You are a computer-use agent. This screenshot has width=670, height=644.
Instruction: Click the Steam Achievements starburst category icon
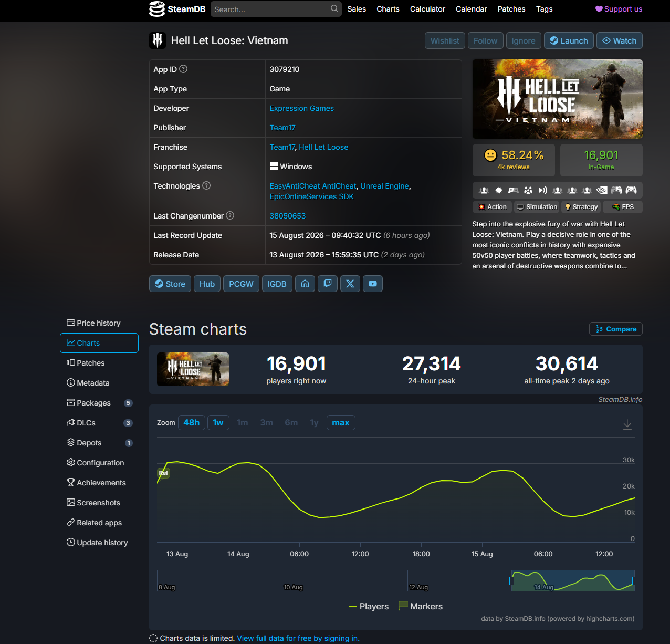click(499, 190)
